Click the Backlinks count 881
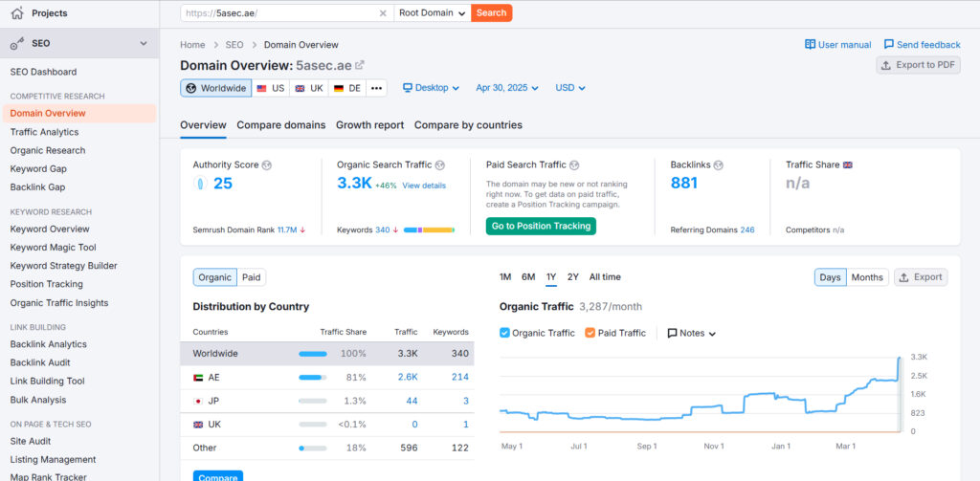 coord(683,183)
